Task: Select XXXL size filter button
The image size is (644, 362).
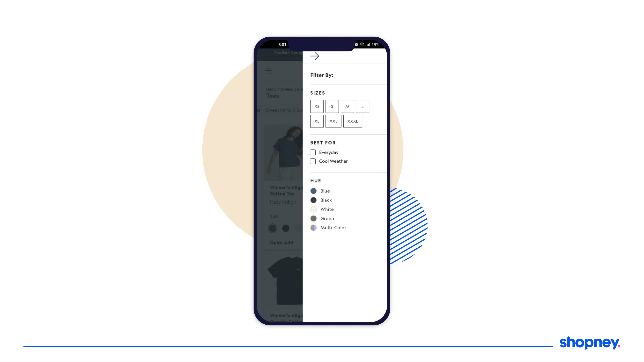Action: [353, 121]
